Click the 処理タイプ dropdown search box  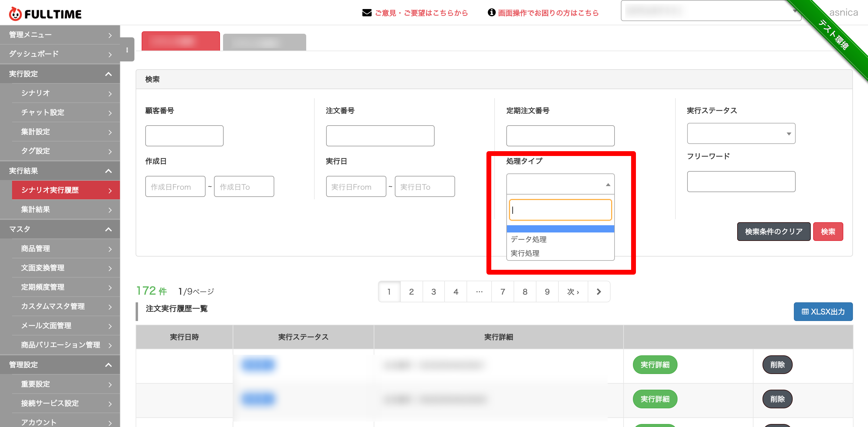(560, 210)
